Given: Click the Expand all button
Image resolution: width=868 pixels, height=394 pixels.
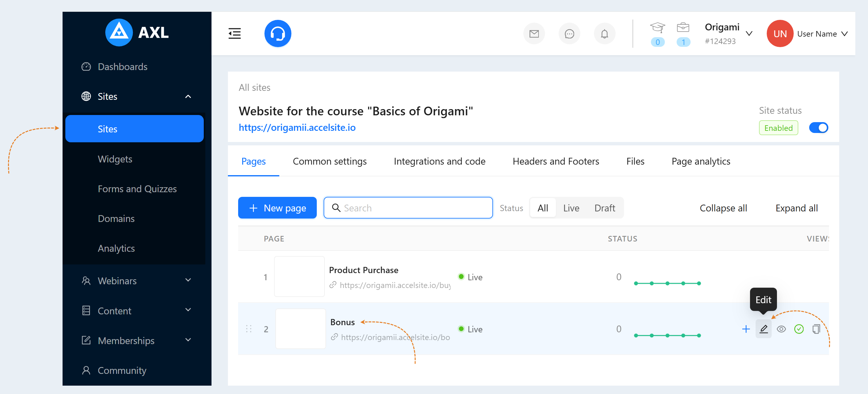Looking at the screenshot, I should pos(796,208).
